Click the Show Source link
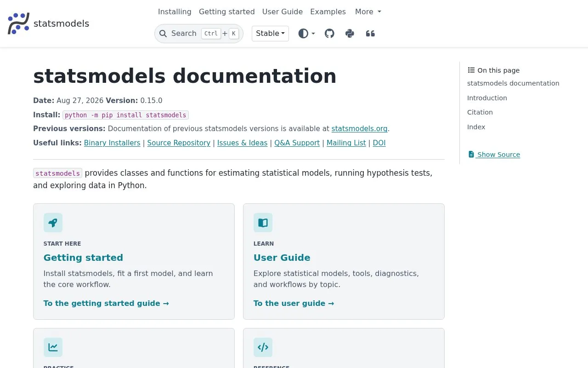This screenshot has height=368, width=588. (x=494, y=155)
